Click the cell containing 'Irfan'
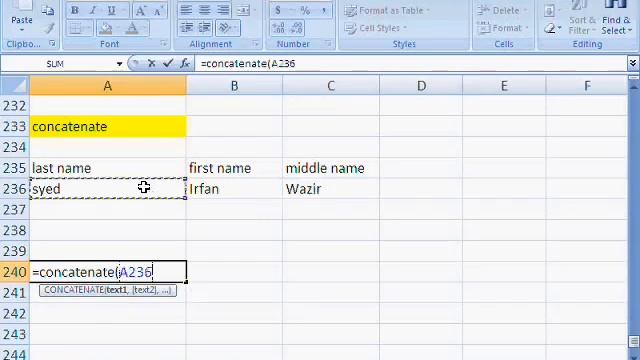Image resolution: width=640 pixels, height=360 pixels. point(234,189)
